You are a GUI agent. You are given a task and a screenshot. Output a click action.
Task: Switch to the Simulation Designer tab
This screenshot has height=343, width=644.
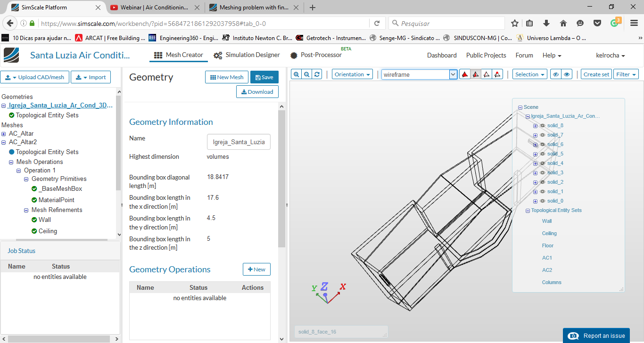[x=247, y=55]
